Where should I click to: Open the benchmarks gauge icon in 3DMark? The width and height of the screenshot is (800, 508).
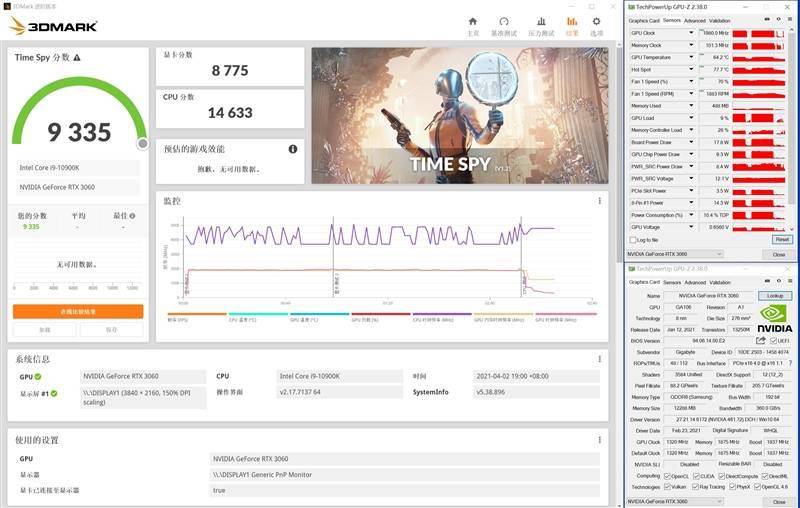click(504, 21)
